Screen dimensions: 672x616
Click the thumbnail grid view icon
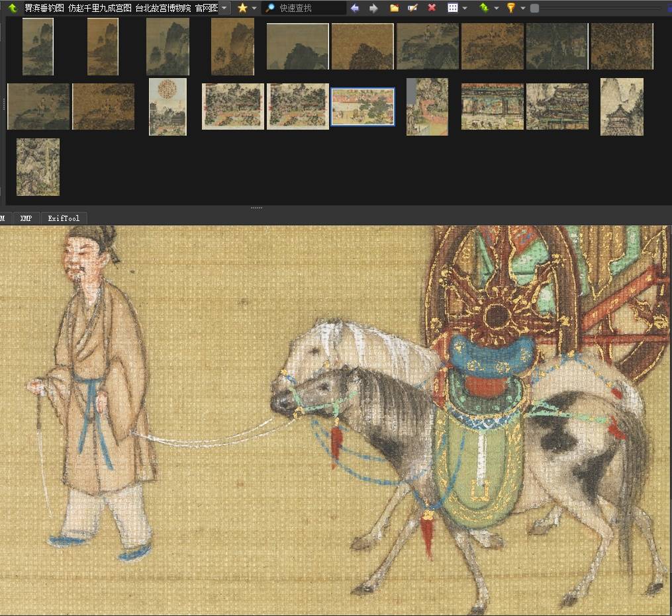pos(453,8)
